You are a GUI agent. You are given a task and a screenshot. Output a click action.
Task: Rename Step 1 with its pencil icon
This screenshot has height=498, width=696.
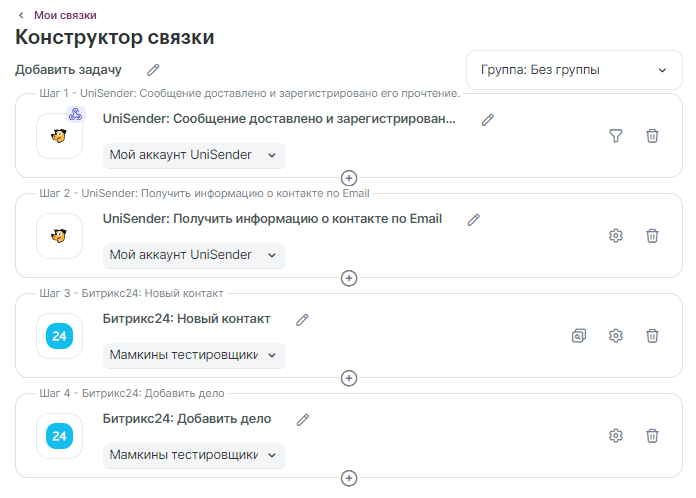pyautogui.click(x=487, y=119)
